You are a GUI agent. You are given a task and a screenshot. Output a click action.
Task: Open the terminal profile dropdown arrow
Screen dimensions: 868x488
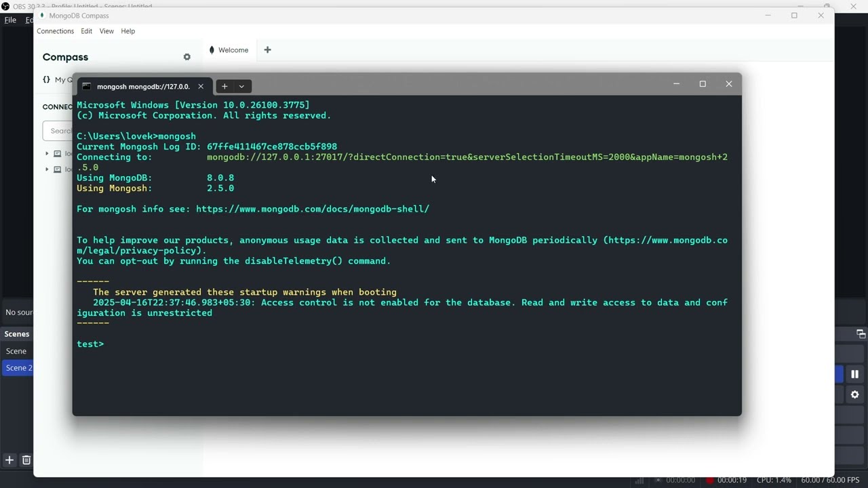pyautogui.click(x=241, y=86)
